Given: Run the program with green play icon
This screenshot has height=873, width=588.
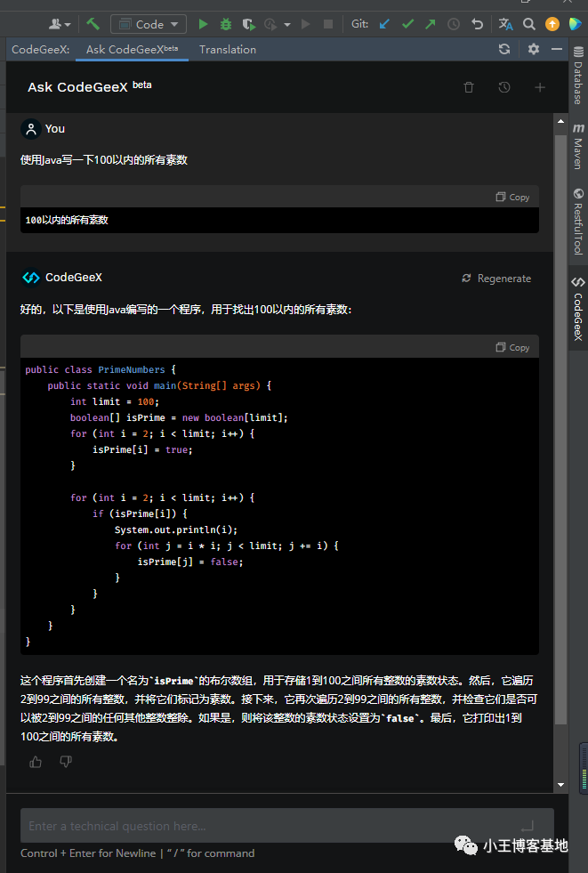Looking at the screenshot, I should coord(203,24).
